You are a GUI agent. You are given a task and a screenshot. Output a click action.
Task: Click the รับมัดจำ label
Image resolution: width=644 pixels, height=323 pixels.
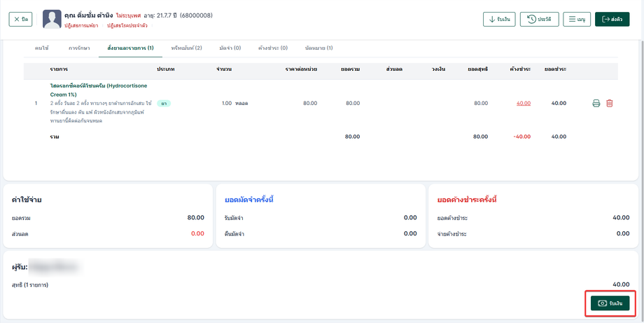tap(233, 218)
